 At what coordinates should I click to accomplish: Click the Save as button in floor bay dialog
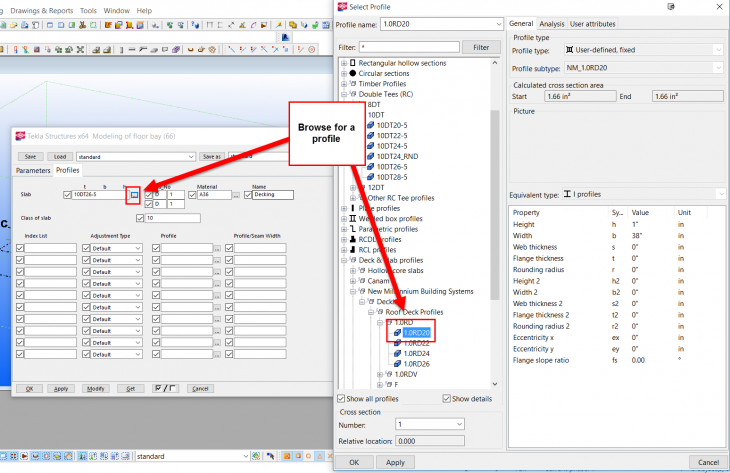(x=212, y=156)
